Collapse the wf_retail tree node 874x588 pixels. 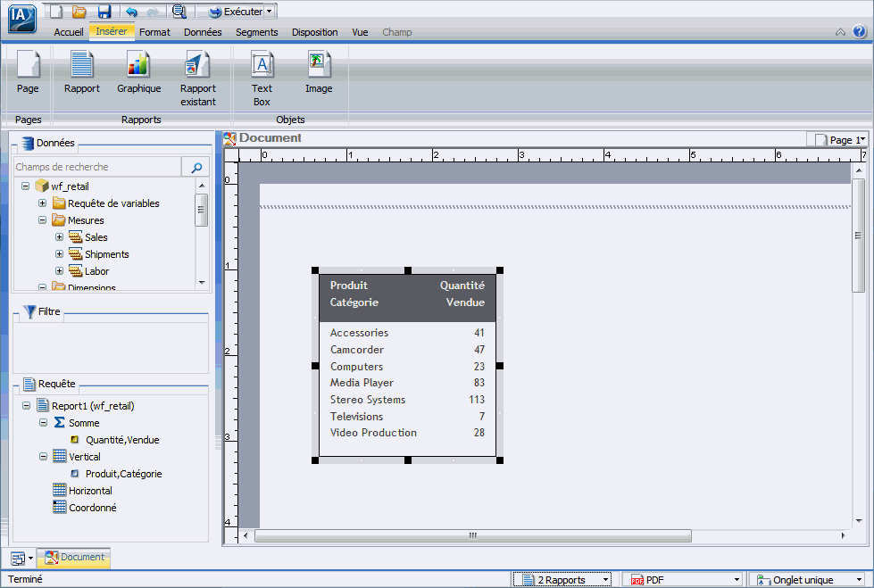click(x=25, y=186)
